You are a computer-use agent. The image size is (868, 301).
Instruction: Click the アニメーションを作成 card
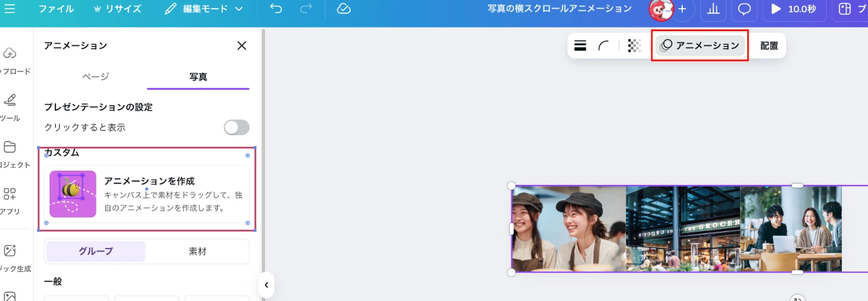pos(146,194)
